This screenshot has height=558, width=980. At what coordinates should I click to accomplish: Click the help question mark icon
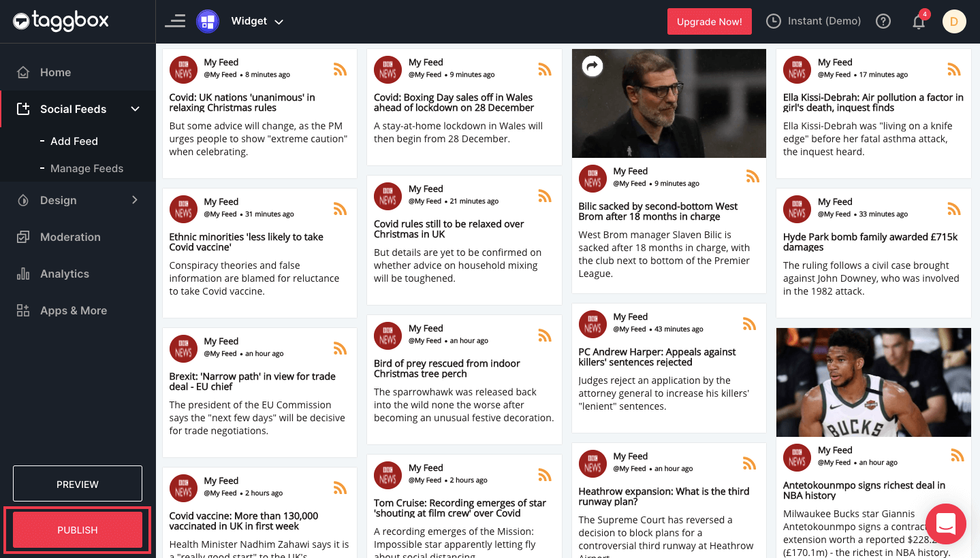883,21
